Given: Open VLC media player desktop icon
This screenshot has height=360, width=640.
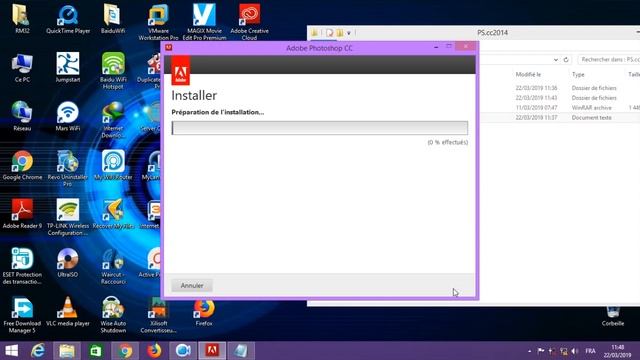Looking at the screenshot, I should (68, 311).
